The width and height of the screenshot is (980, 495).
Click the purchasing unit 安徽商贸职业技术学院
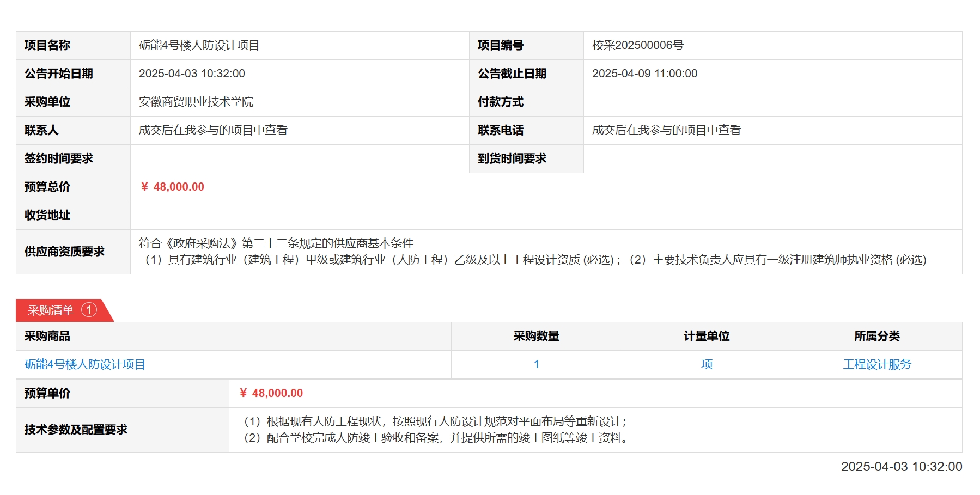pos(196,102)
